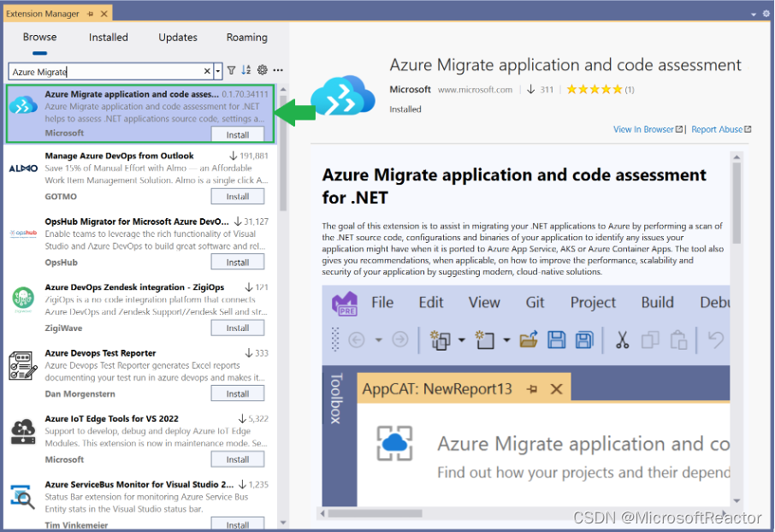The width and height of the screenshot is (775, 532).
Task: Click the copy icon in preview
Action: pyautogui.click(x=650, y=340)
